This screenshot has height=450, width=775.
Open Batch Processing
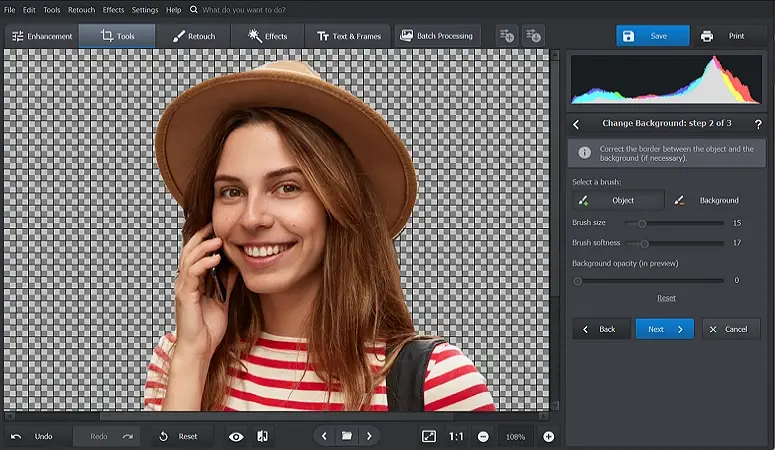pos(437,36)
